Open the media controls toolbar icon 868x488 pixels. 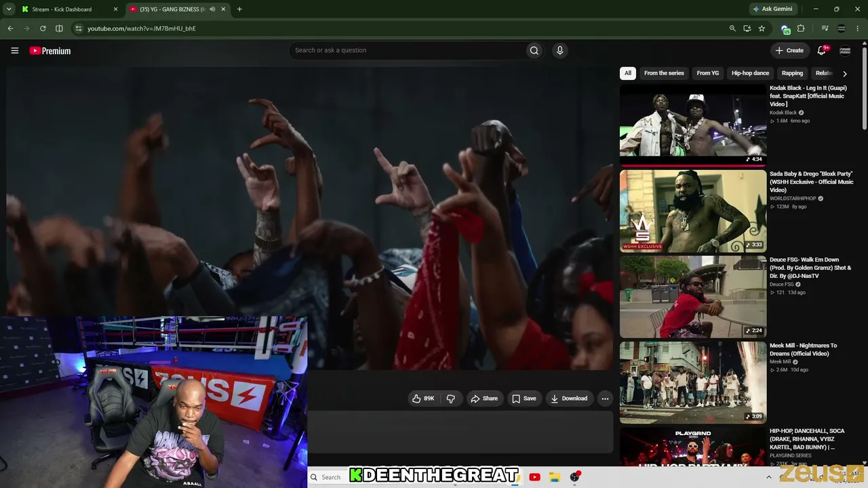tap(825, 28)
